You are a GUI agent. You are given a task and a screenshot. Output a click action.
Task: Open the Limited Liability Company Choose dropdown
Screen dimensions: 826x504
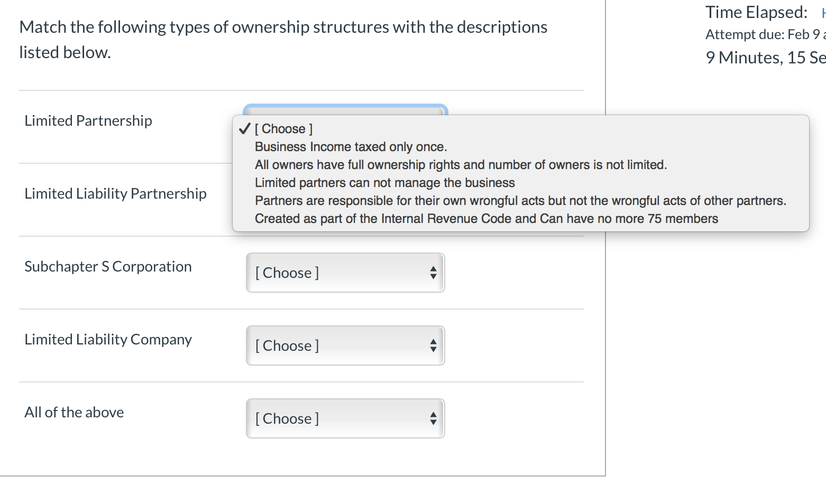pyautogui.click(x=344, y=346)
